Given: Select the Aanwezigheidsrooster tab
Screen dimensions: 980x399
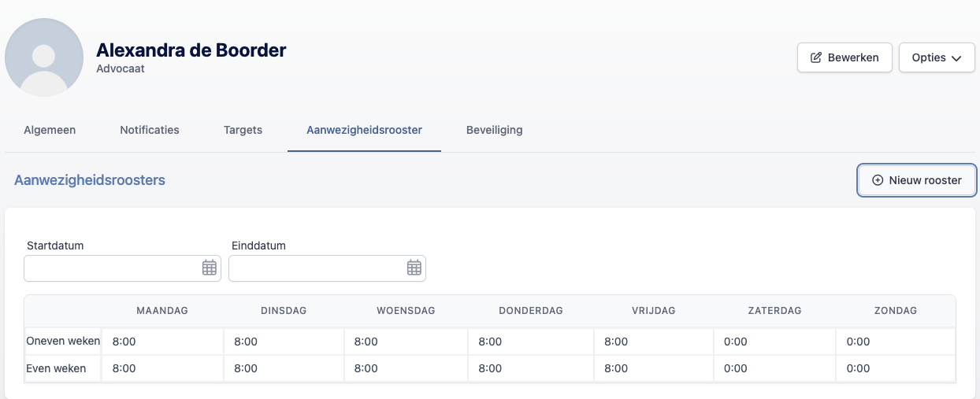Looking at the screenshot, I should point(364,130).
